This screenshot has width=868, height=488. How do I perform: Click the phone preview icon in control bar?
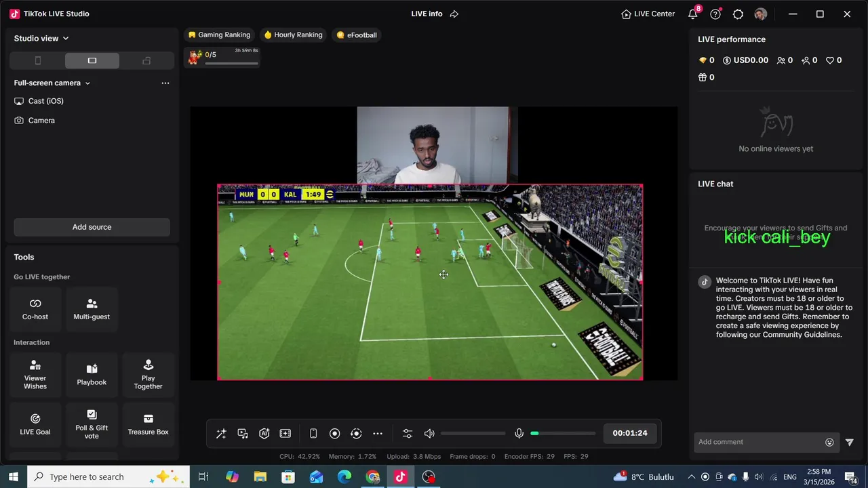313,434
